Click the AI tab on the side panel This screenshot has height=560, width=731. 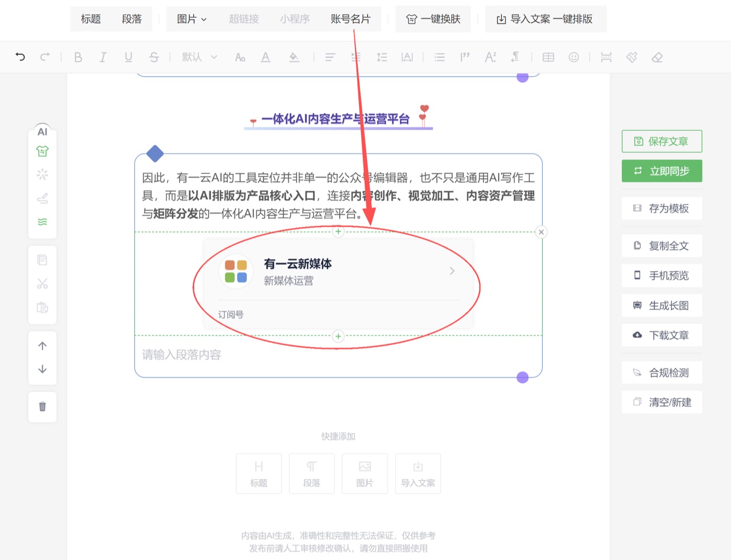pos(42,132)
